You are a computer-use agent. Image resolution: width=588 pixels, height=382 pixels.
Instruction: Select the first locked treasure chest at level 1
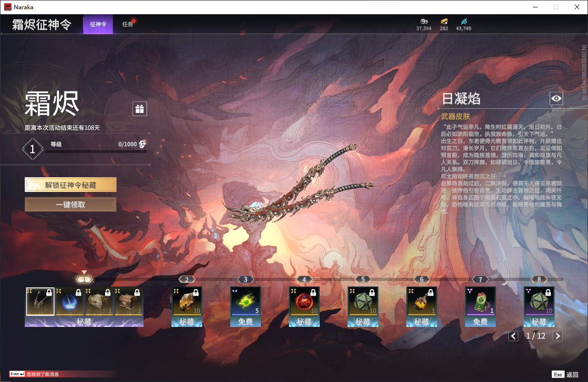[x=99, y=301]
